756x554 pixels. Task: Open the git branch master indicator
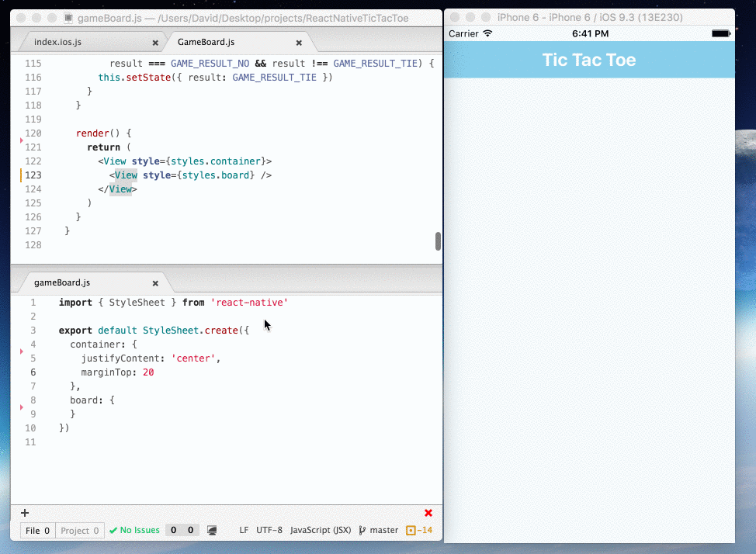pyautogui.click(x=379, y=531)
